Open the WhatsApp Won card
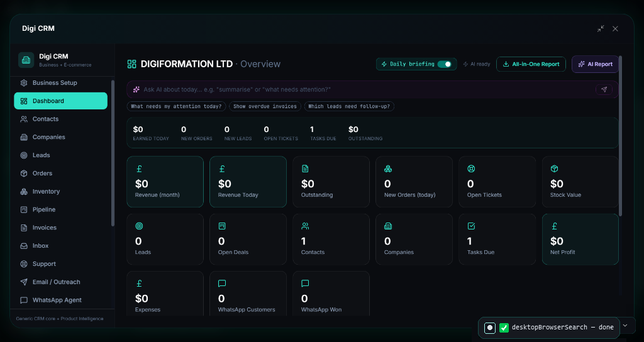This screenshot has width=644, height=342. tap(331, 293)
